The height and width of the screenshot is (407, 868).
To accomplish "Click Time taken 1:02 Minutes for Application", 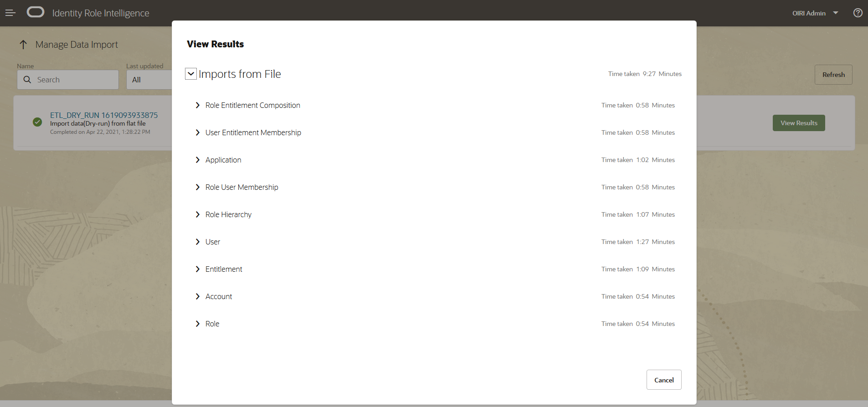I will [638, 160].
